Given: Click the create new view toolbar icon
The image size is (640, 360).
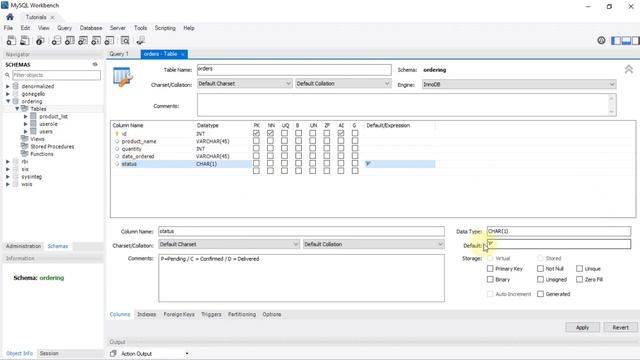Looking at the screenshot, I should 83,40.
